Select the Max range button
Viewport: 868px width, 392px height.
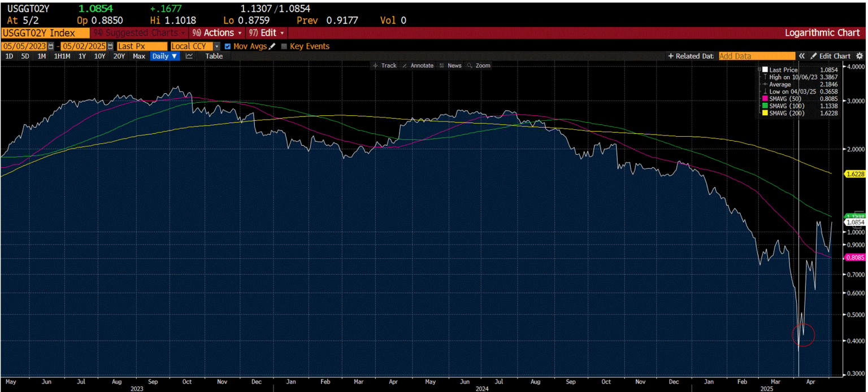139,56
